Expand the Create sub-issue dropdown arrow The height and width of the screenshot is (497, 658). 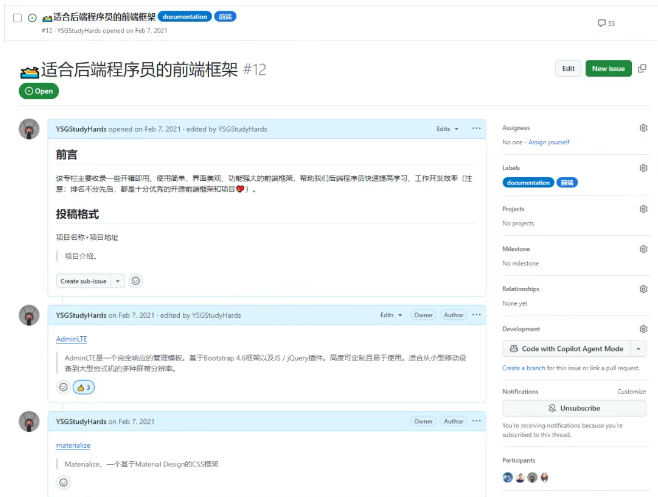[x=118, y=281]
